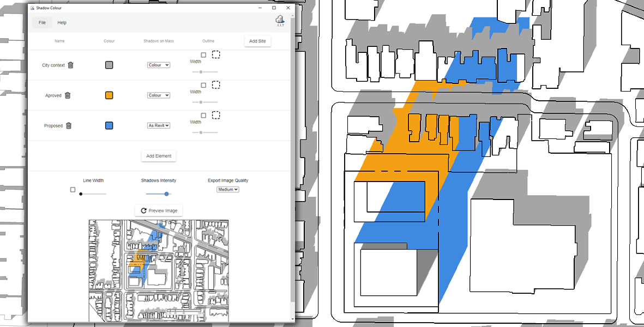Click the shadow map preview thumbnail
Image resolution: width=644 pixels, height=327 pixels.
159,270
